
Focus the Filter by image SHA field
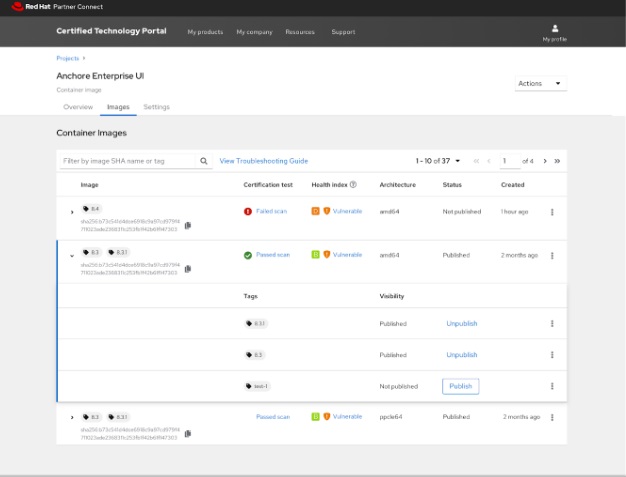coord(128,161)
